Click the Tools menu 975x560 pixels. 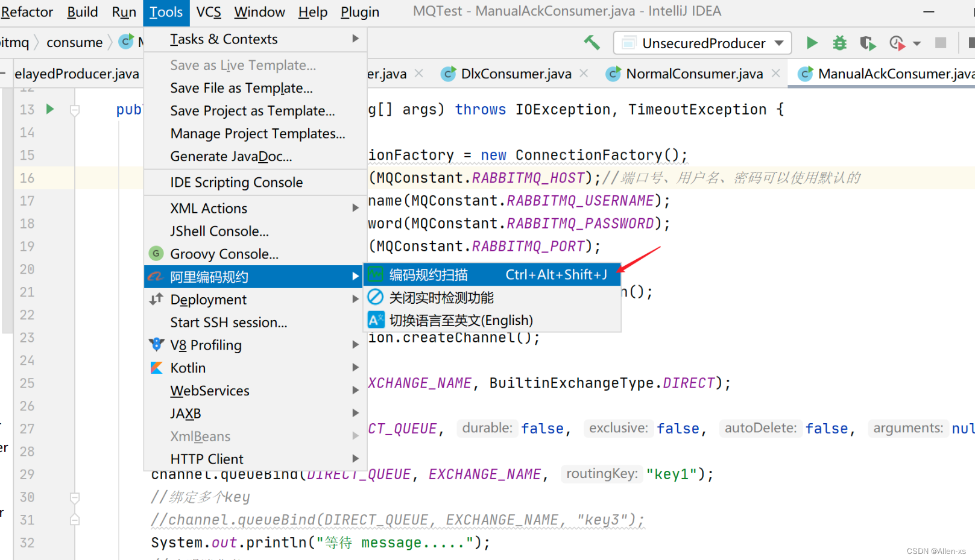[x=166, y=12]
